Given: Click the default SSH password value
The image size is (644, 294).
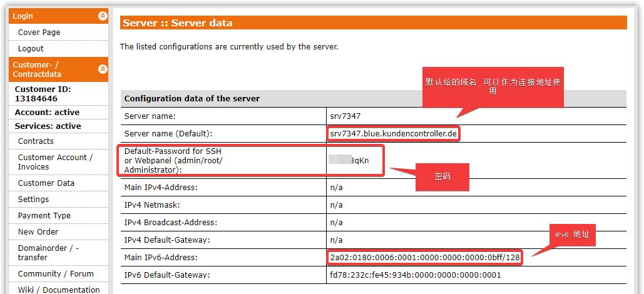Looking at the screenshot, I should [349, 160].
